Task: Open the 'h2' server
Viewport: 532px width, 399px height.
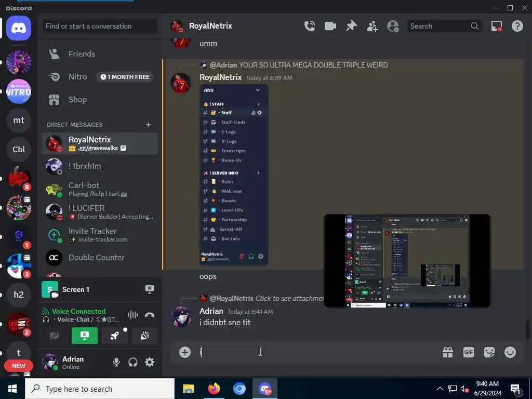Action: pyautogui.click(x=19, y=295)
